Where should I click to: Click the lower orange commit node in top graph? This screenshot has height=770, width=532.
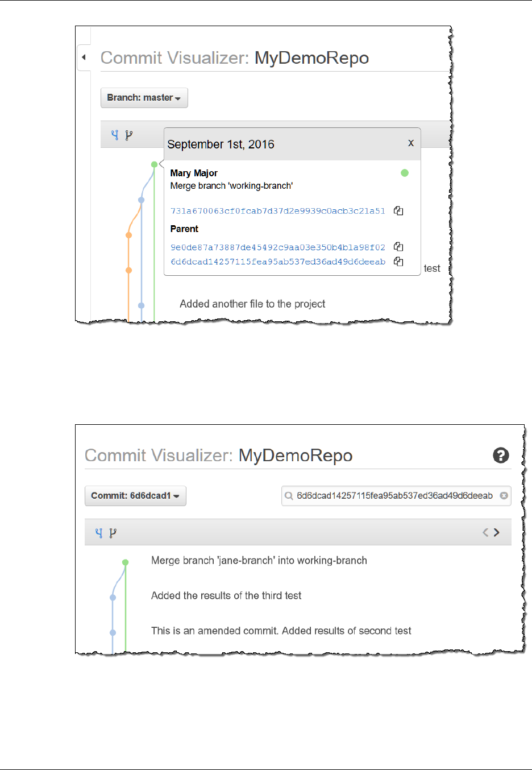tap(128, 270)
